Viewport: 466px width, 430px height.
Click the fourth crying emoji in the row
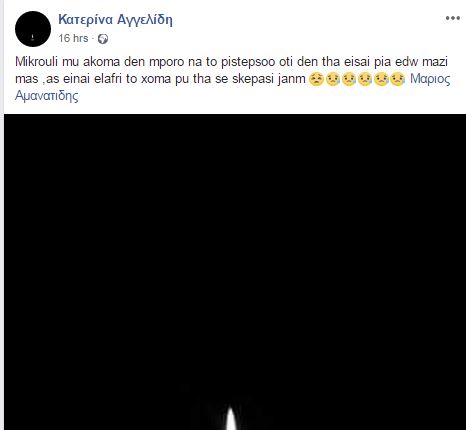(x=365, y=79)
